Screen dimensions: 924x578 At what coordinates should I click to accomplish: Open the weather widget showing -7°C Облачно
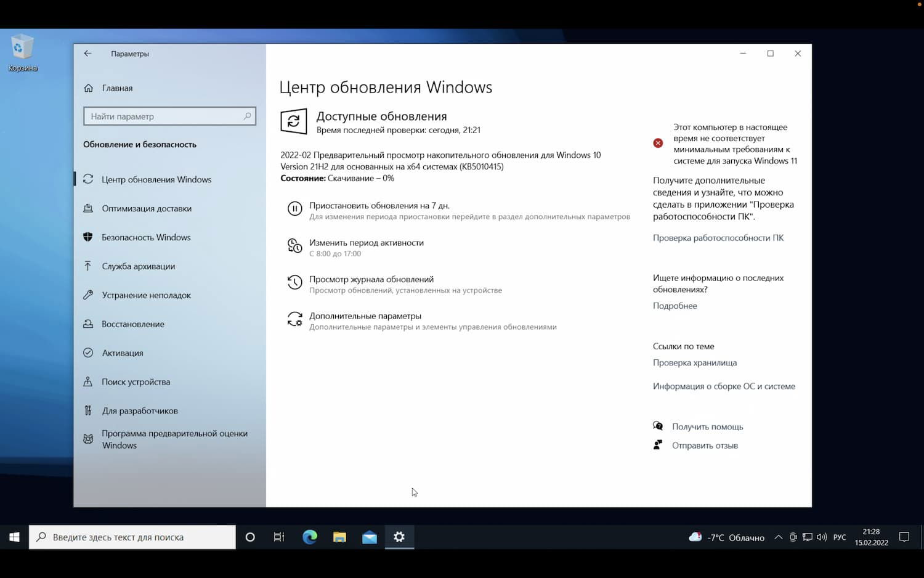click(727, 537)
